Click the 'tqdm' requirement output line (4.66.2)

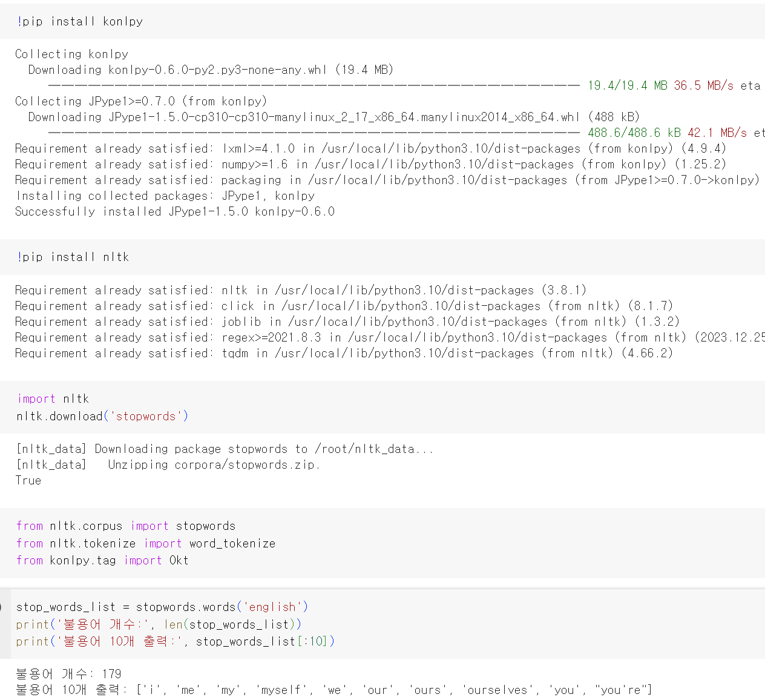coord(344,353)
